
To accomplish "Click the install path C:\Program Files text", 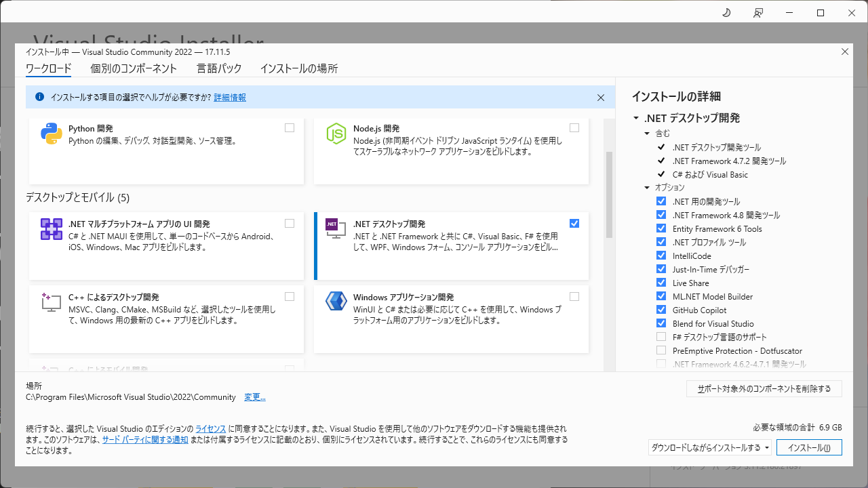I will 130,397.
